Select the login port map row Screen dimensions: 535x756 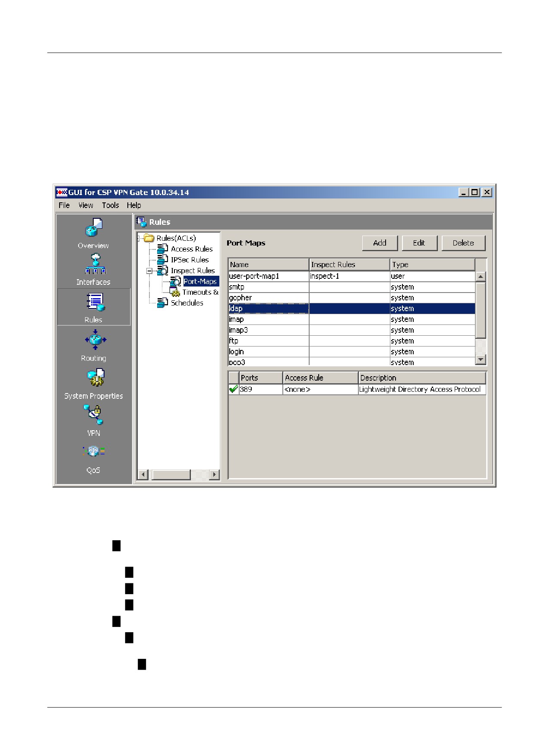(x=352, y=352)
